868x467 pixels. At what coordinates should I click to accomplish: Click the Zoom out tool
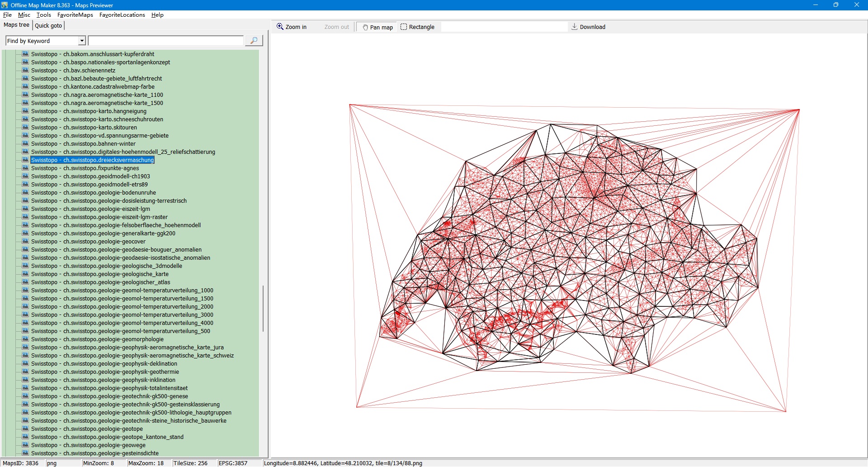(336, 27)
